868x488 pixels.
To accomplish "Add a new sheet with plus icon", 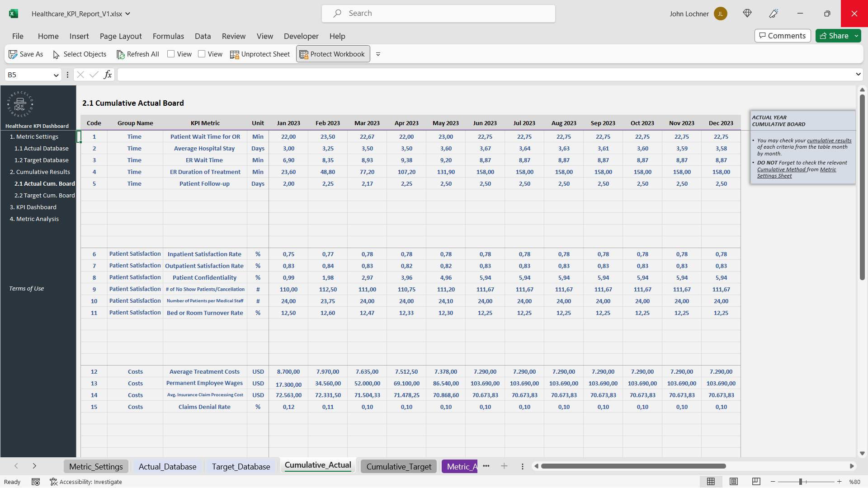I will tap(504, 466).
